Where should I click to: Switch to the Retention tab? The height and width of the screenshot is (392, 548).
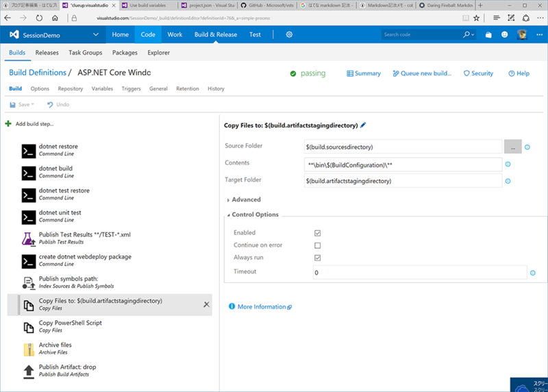(x=187, y=88)
